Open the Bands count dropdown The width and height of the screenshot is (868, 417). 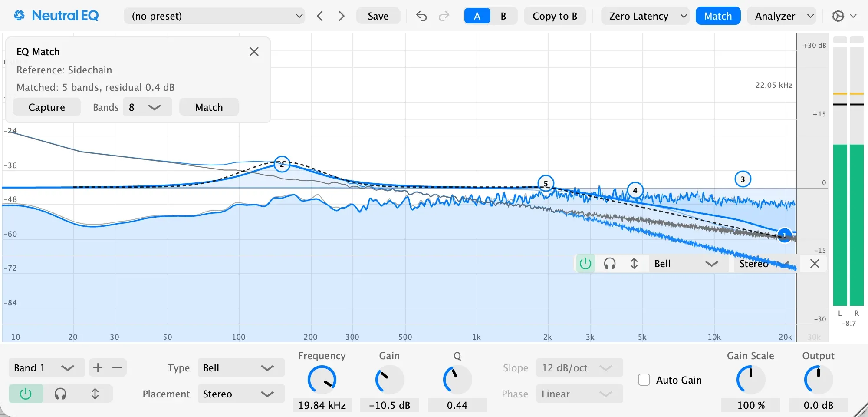(148, 107)
